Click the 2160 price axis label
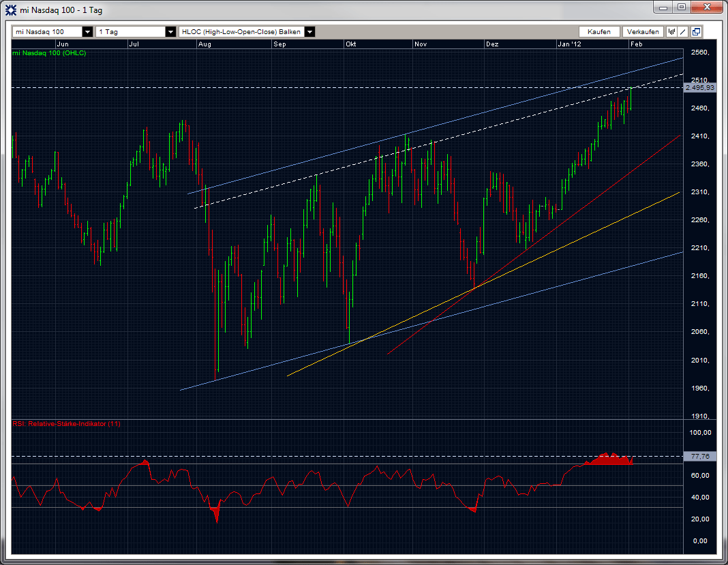Screen dimensions: 728x565 click(x=699, y=276)
